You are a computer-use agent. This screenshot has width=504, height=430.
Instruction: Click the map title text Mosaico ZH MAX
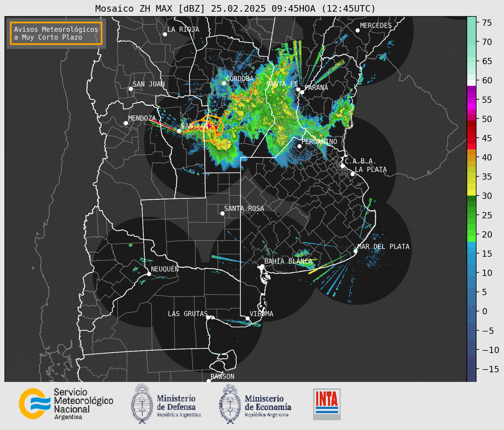134,9
